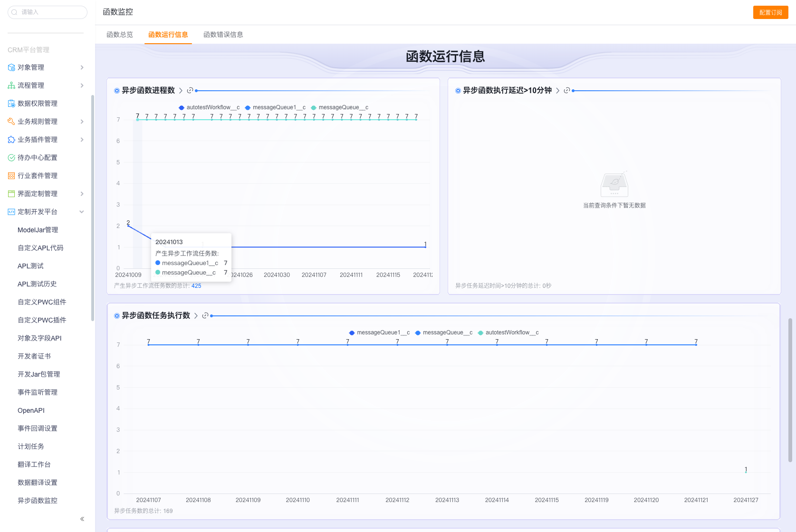796x532 pixels.
Task: Click the 对象管理 sidebar icon
Action: point(11,67)
